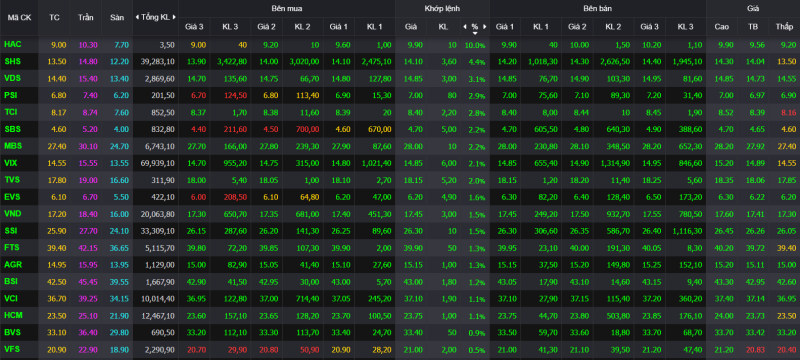Open the VFS stock ticker
Viewport: 800px width, 360px height.
(12, 349)
